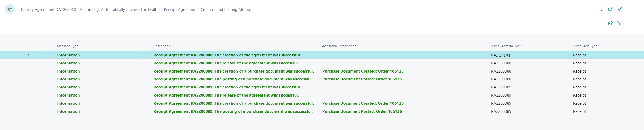Open the underlined Information link in first row
Screen dimensions: 644x130
pos(68,55)
